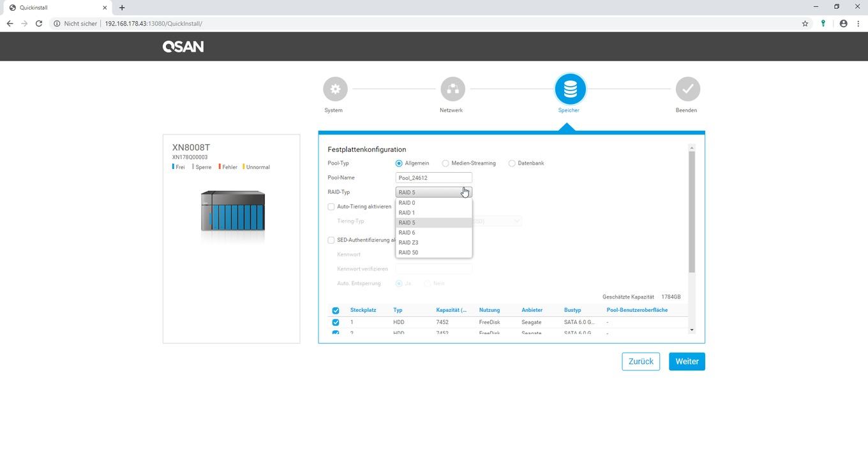This screenshot has height=470, width=868.
Task: Uncheck the disk in Steckplatz 1
Action: click(336, 323)
